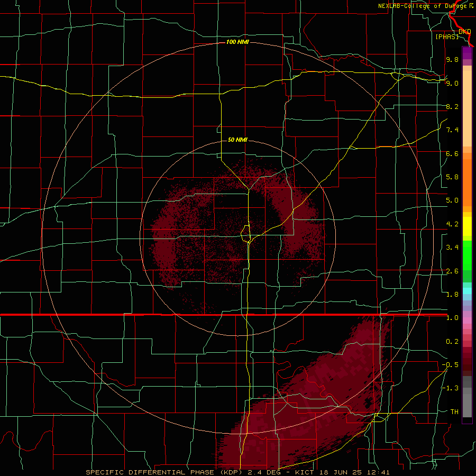Screen dimensions: 476x476
Task: Pick the cyan color bar segment
Action: click(467, 291)
